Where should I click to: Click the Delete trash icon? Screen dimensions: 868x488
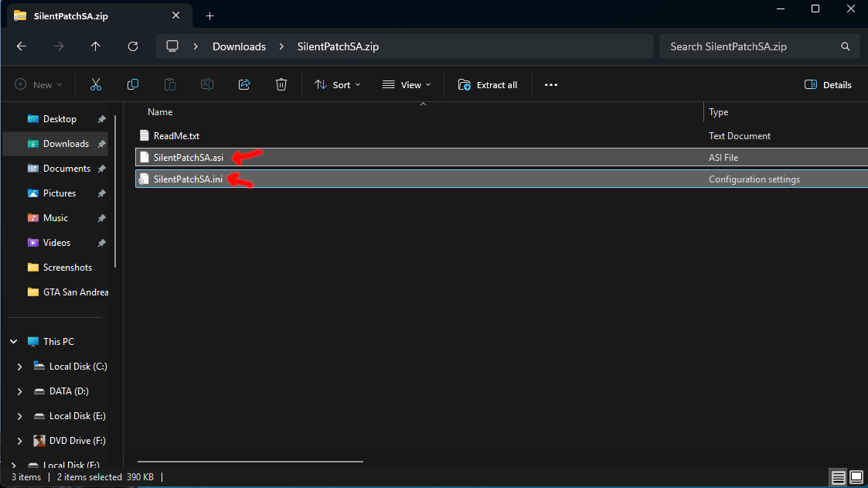pyautogui.click(x=281, y=85)
